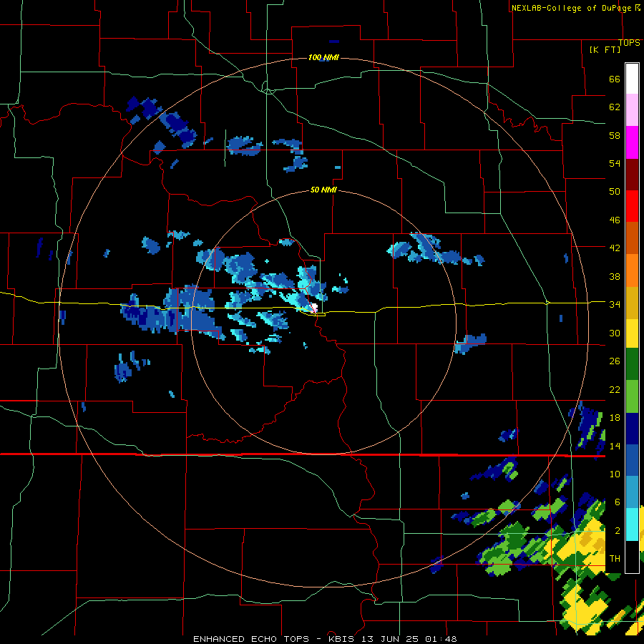Click the 38 value on the legend
644x644 pixels.
tap(615, 276)
